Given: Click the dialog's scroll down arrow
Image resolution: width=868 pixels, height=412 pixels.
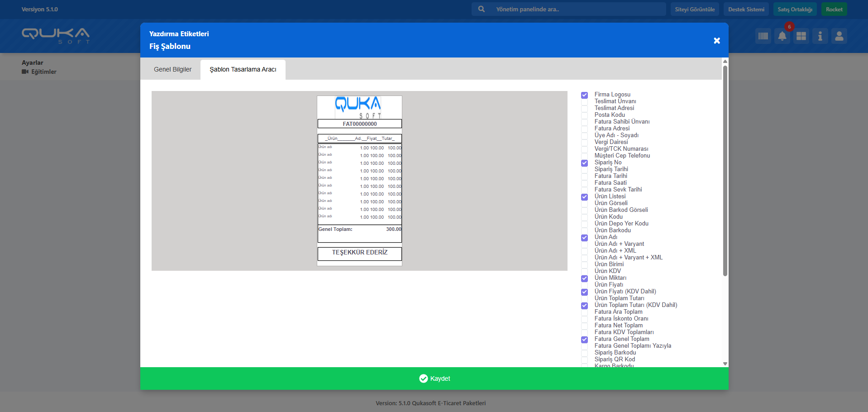Looking at the screenshot, I should pyautogui.click(x=725, y=364).
